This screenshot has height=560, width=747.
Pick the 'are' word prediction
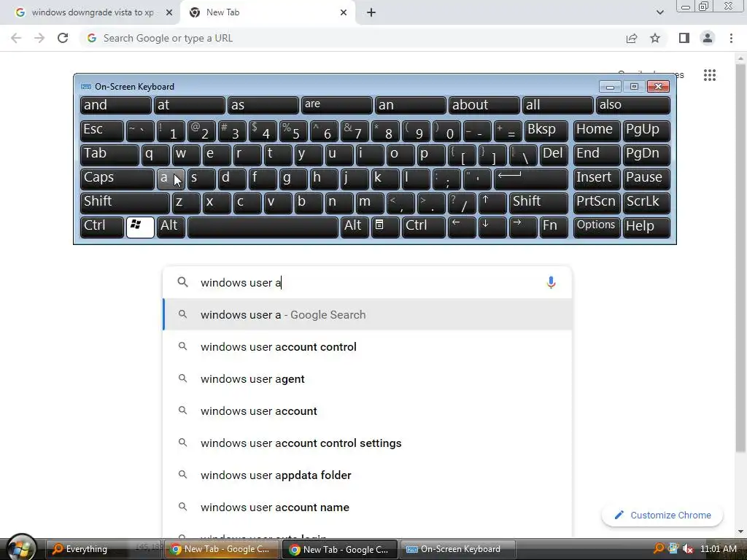pyautogui.click(x=336, y=105)
